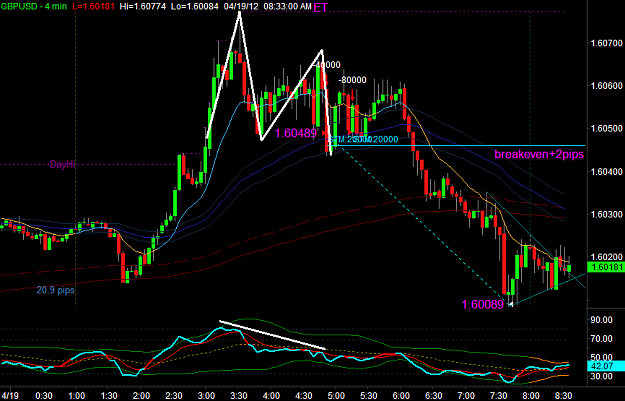Click the 1:00 time axis label
The width and height of the screenshot is (625, 401).
point(76,395)
